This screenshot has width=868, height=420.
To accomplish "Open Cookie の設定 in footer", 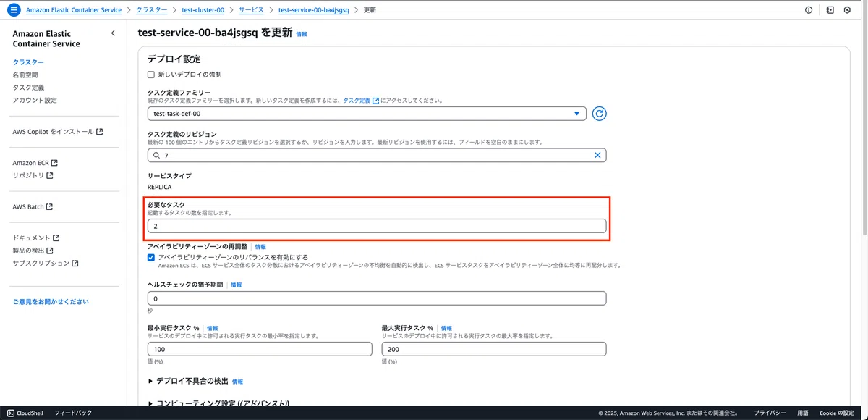I will [x=837, y=413].
